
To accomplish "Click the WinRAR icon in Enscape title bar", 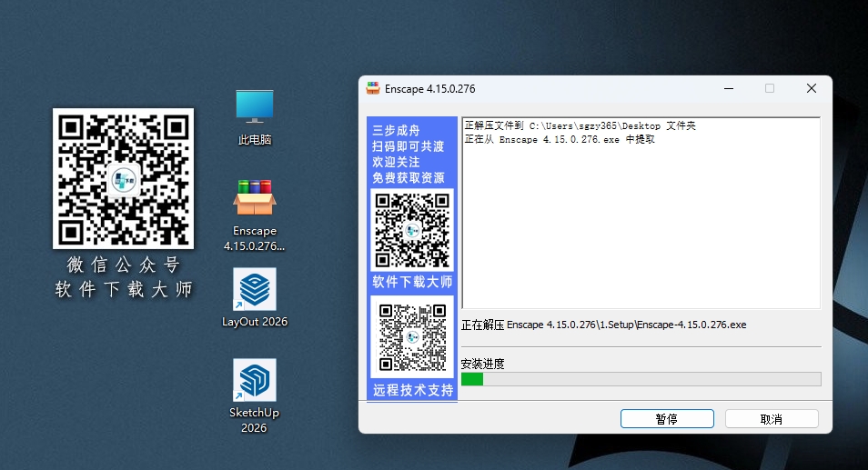I will coord(373,88).
